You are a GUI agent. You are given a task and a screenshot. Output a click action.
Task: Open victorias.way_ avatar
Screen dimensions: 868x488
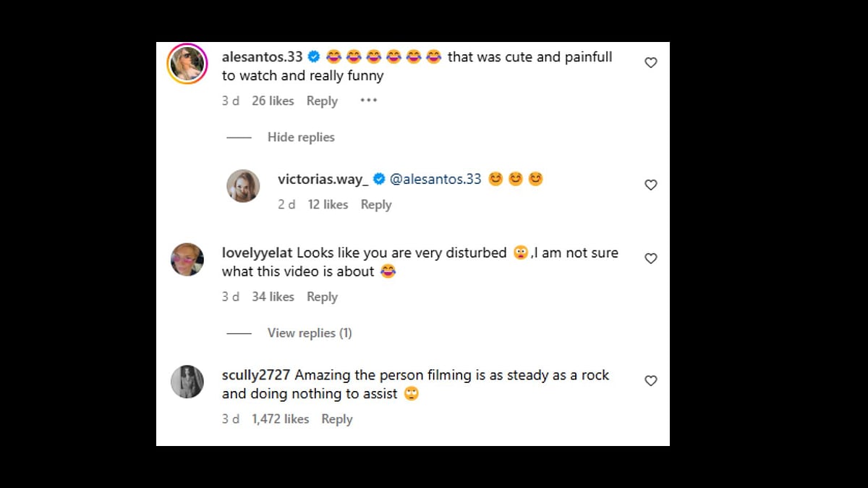[x=243, y=186]
